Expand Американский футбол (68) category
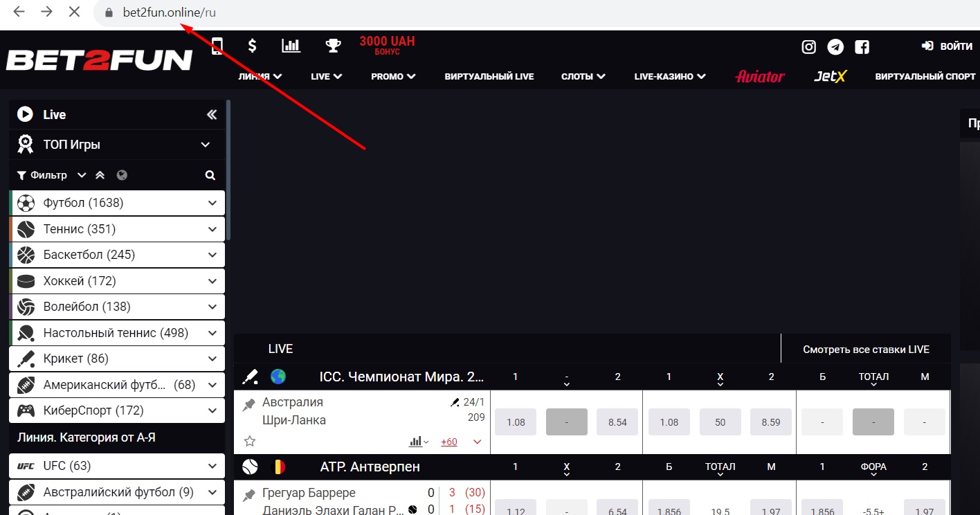This screenshot has height=515, width=980. [117, 385]
